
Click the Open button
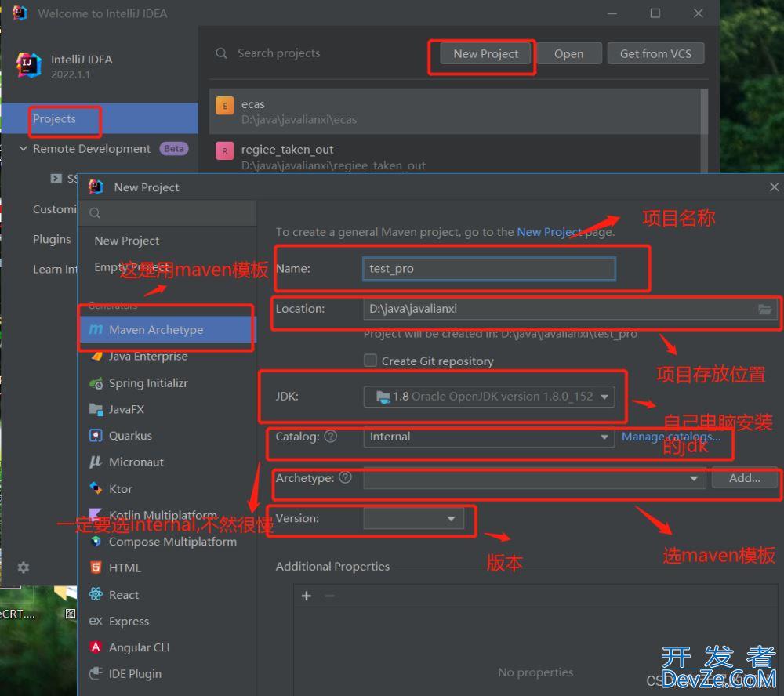pos(568,53)
